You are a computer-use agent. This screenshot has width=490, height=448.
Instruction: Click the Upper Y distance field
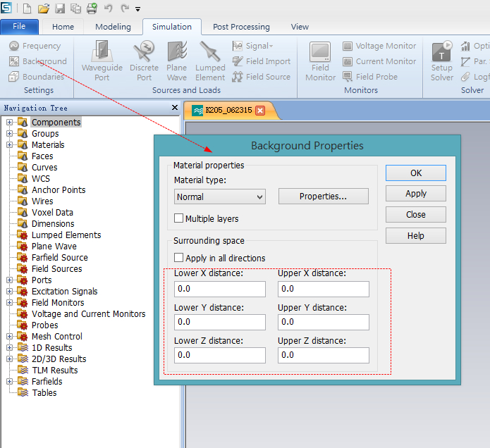pyautogui.click(x=324, y=322)
